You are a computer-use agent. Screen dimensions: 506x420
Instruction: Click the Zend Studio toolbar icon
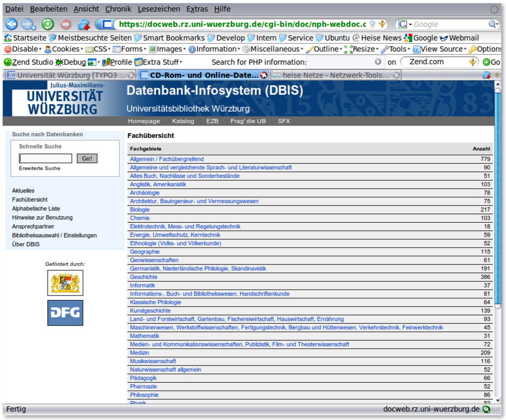click(8, 62)
